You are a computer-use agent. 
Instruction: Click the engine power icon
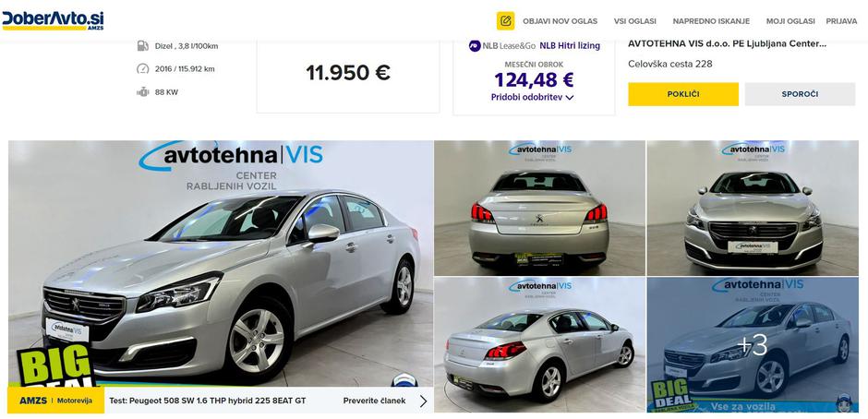pos(143,92)
